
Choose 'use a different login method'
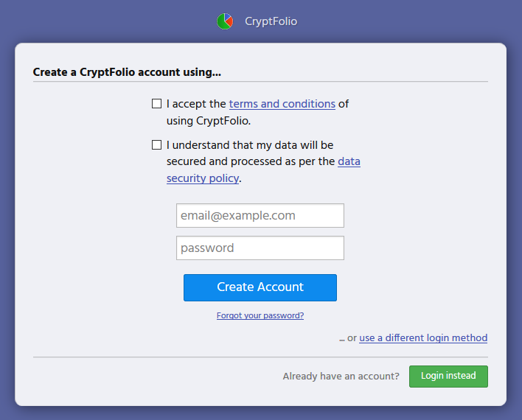423,338
